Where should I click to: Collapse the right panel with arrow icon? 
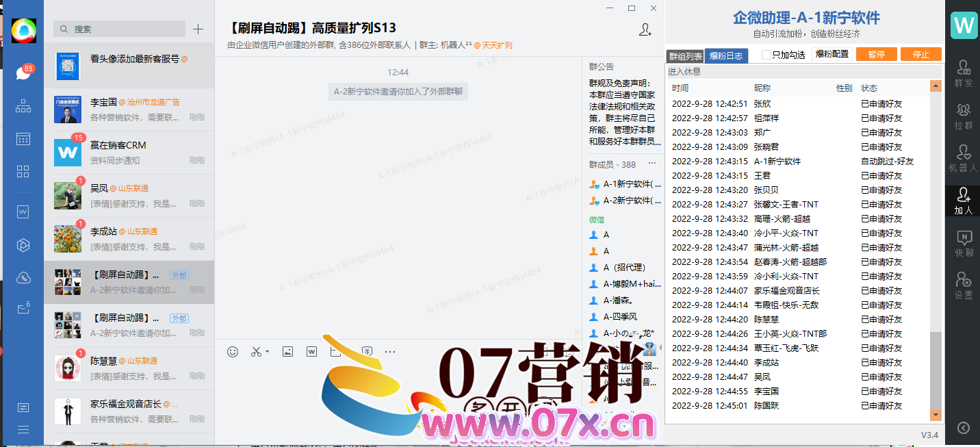point(964,428)
